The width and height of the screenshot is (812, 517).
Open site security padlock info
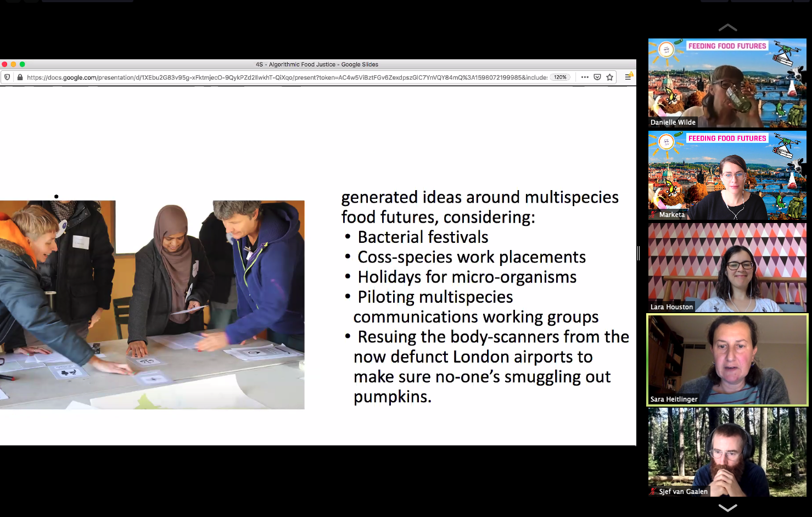pyautogui.click(x=20, y=77)
